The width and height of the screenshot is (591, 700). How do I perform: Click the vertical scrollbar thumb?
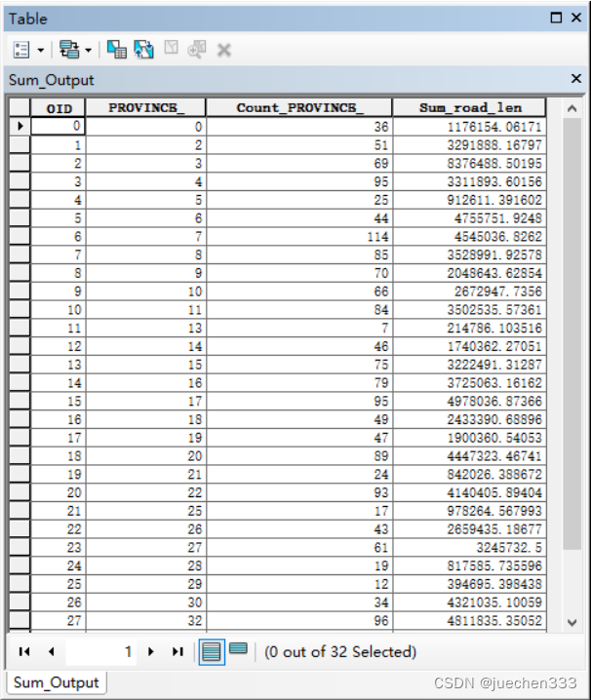coord(572,334)
